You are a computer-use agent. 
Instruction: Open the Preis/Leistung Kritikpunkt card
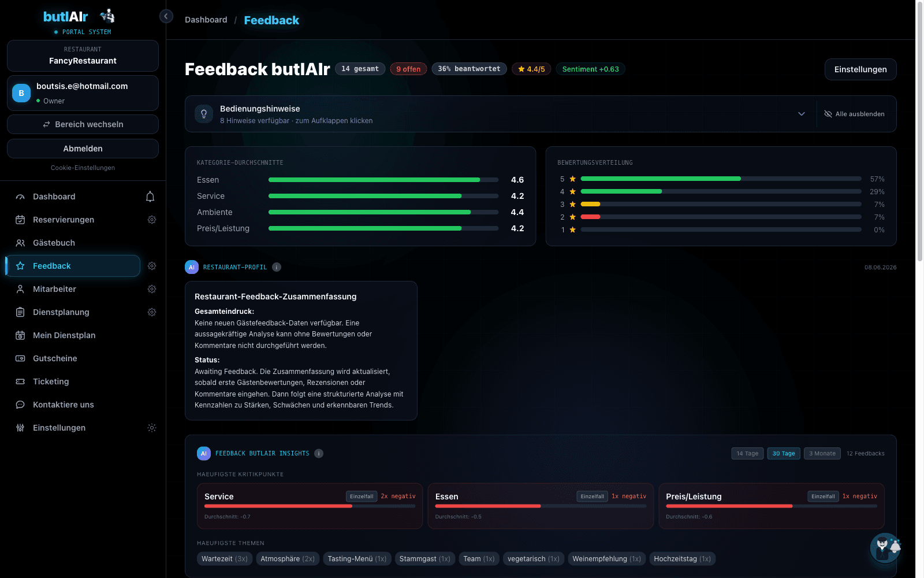[772, 506]
